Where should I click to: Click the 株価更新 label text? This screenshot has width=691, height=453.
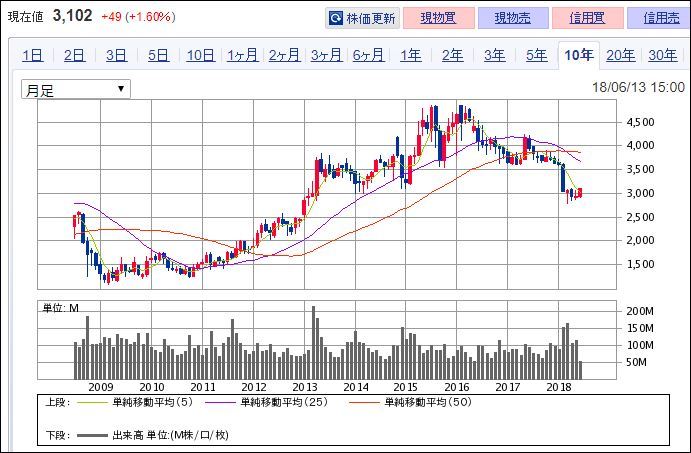pyautogui.click(x=371, y=19)
